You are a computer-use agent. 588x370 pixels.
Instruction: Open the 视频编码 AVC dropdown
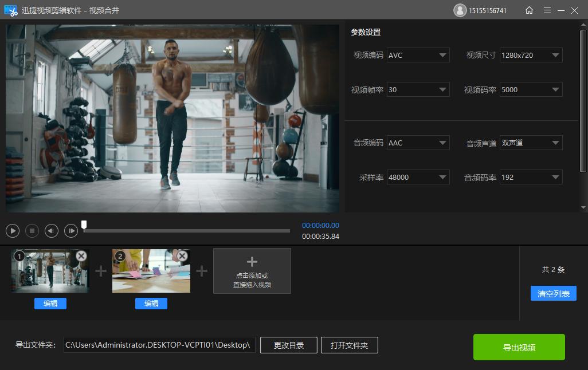coord(418,55)
